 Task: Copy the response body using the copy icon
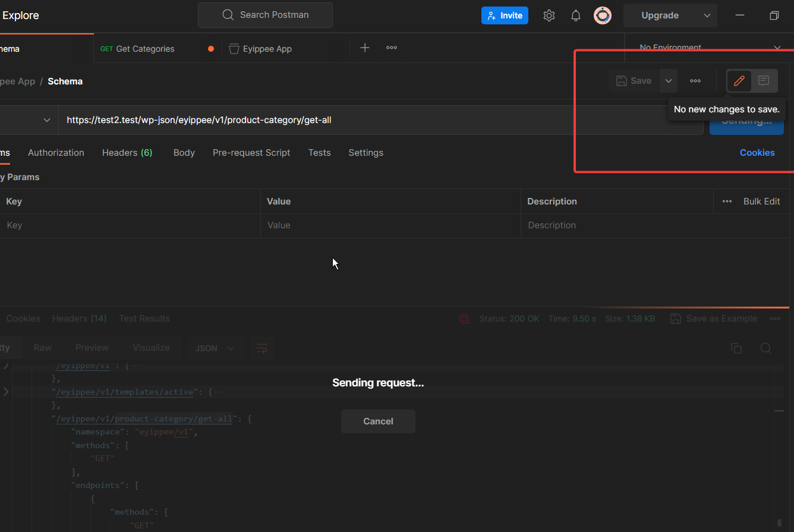pos(736,348)
